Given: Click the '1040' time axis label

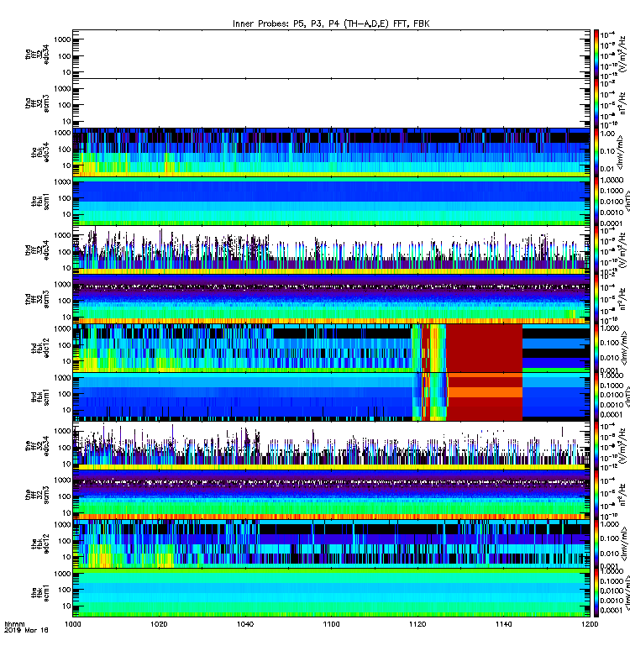Looking at the screenshot, I should pos(245,624).
